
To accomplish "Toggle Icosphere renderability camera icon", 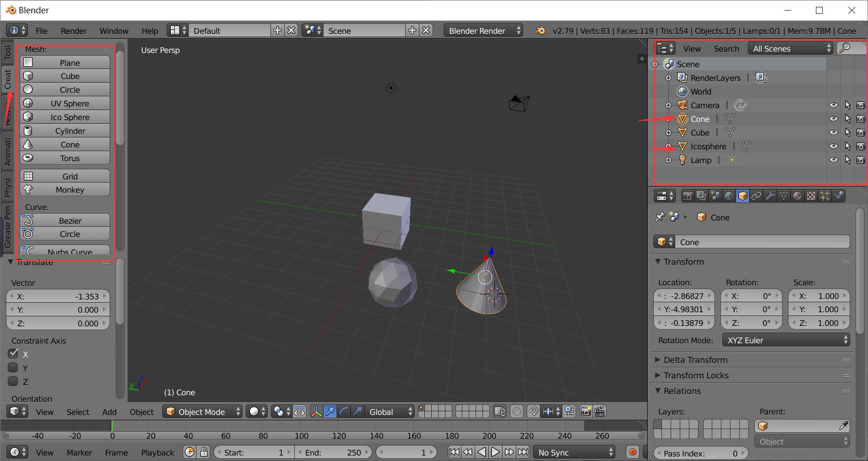I will [x=861, y=147].
